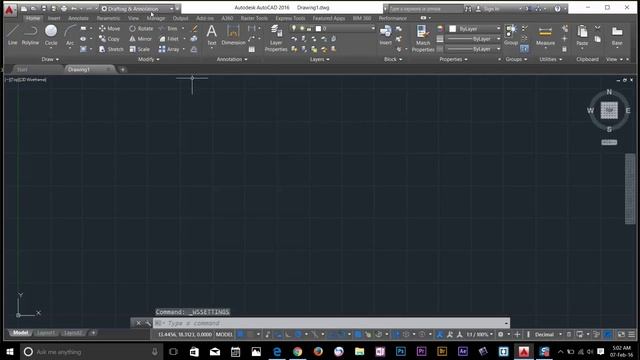
Task: Click the Windows Start button
Action: [10, 351]
